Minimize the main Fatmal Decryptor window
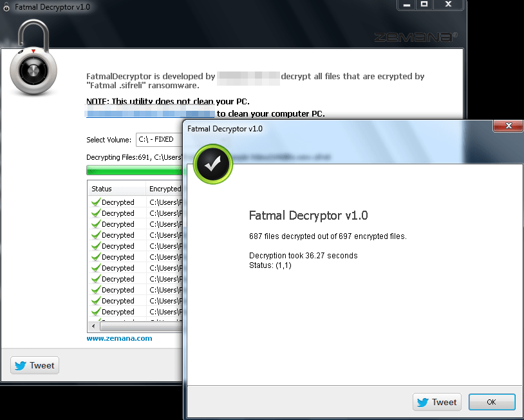This screenshot has height=420, width=524. 406,5
